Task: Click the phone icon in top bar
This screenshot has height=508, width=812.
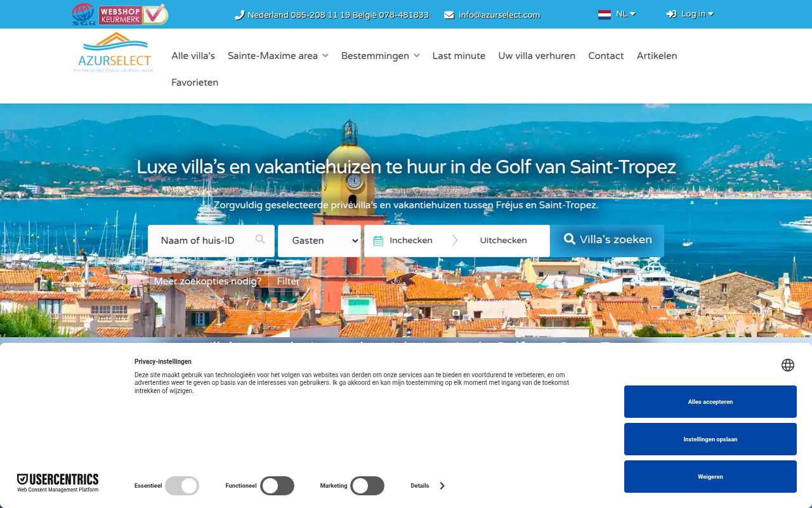Action: pyautogui.click(x=239, y=15)
